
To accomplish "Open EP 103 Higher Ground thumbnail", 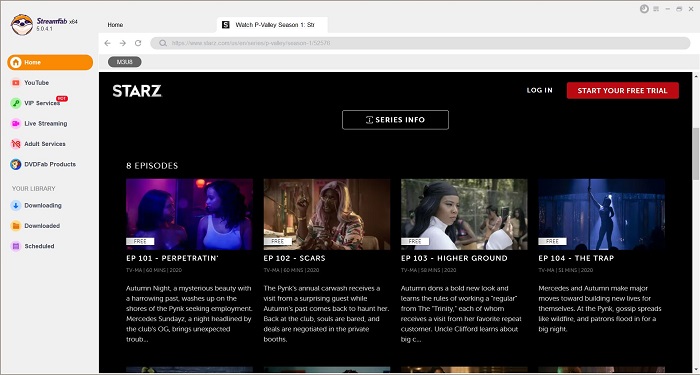I will (464, 214).
